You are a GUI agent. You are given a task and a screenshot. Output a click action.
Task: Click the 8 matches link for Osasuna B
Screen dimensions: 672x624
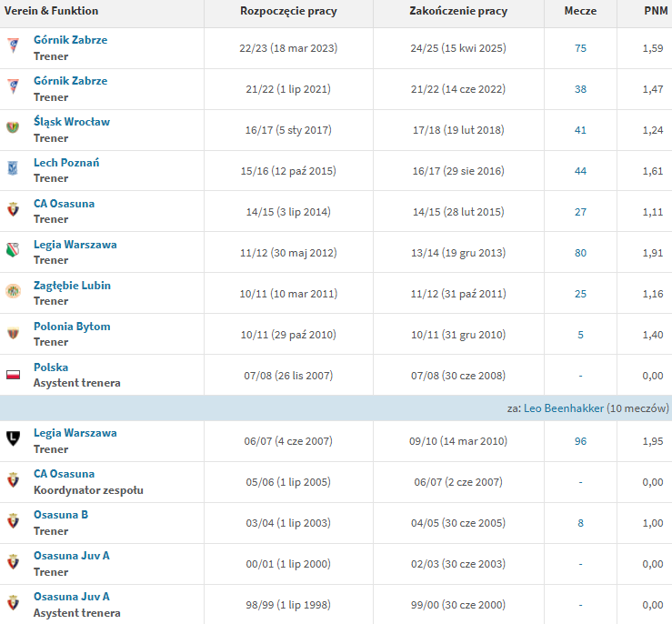[580, 523]
